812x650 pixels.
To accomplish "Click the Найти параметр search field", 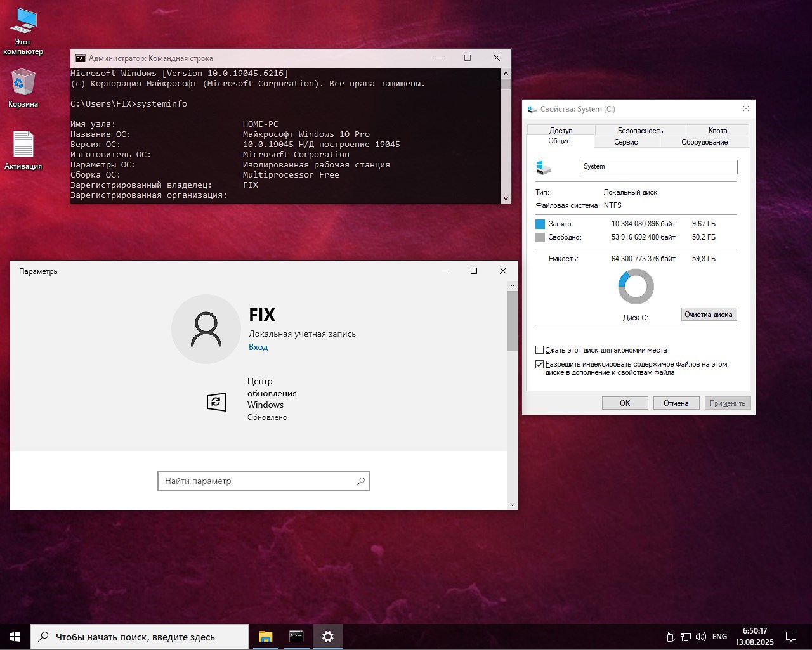I will 257,481.
